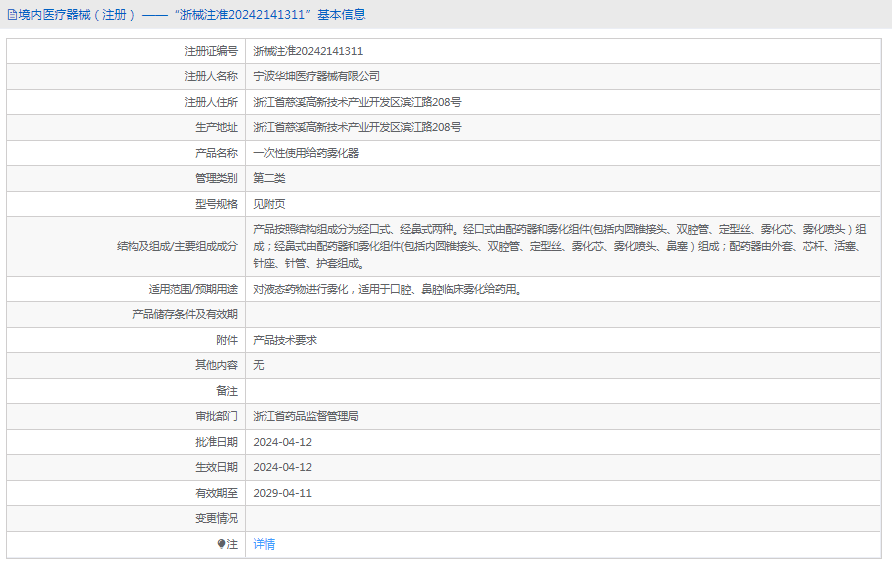Select approving department 浙江省药品监督管理局
The height and width of the screenshot is (568, 892).
click(306, 417)
